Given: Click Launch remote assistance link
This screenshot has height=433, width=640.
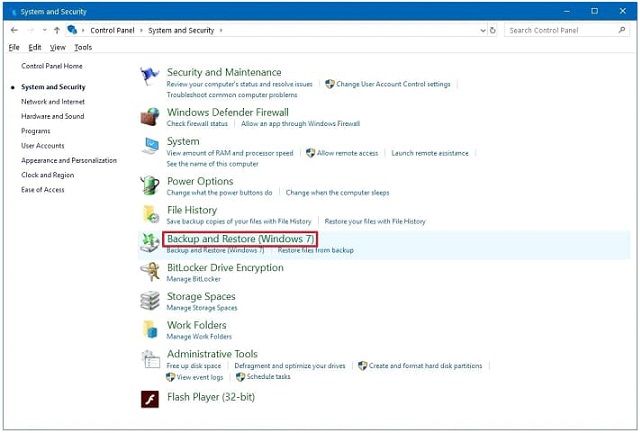Looking at the screenshot, I should pyautogui.click(x=430, y=153).
